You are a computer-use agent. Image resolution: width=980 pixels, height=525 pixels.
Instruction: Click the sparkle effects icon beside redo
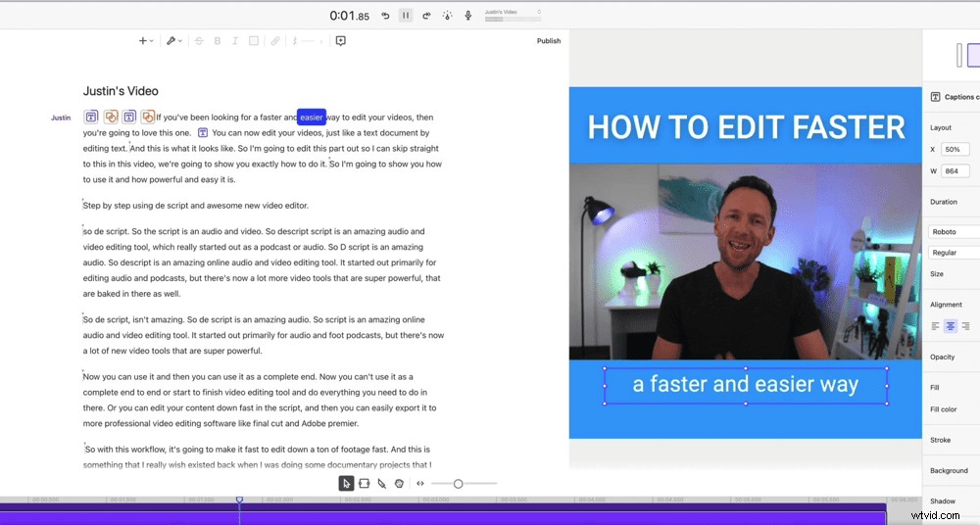click(447, 16)
